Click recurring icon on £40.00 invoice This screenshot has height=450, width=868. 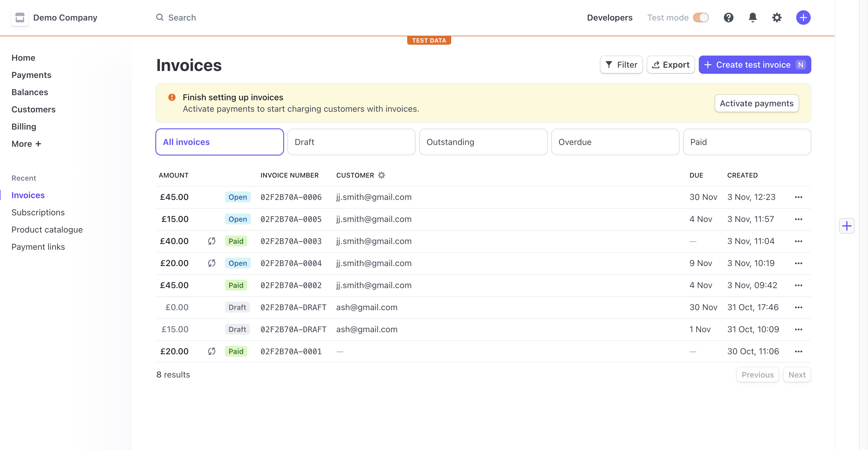211,241
